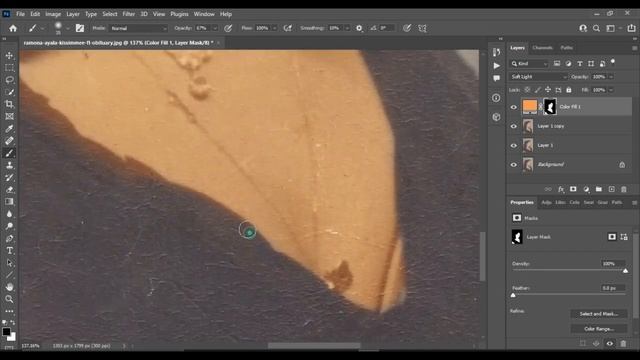Hide the Layer 1 copy layer
This screenshot has width=640, height=360.
[x=514, y=126]
